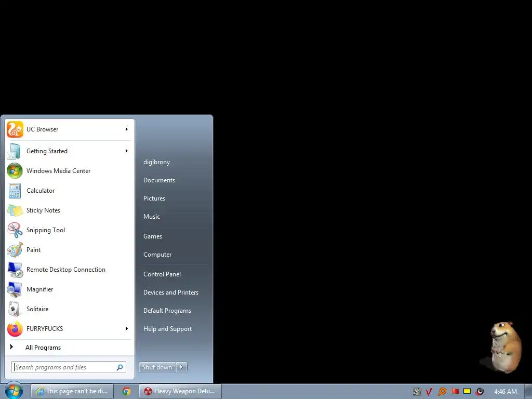Screen dimensions: 532x399
Task: Expand the Getting Started submenu arrow
Action: pos(127,151)
